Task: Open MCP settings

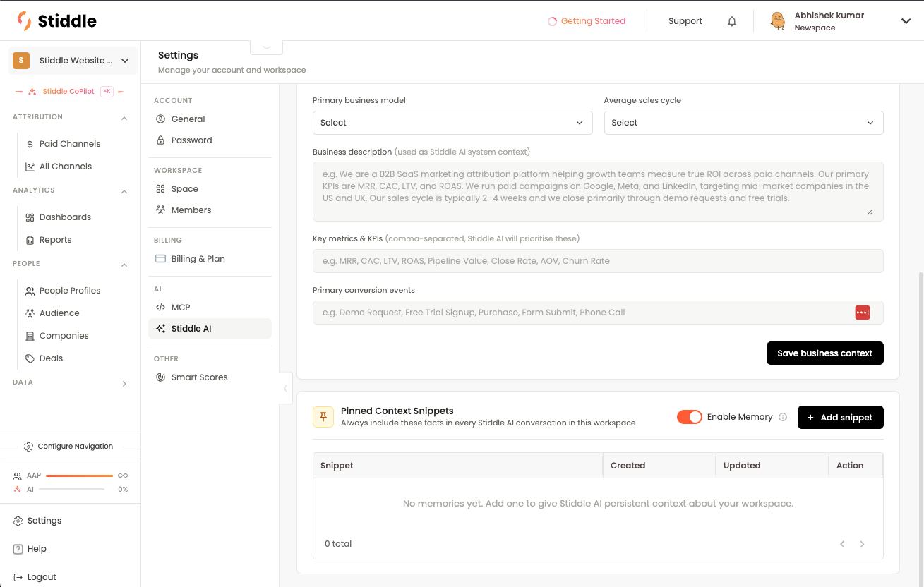Action: coord(210,308)
